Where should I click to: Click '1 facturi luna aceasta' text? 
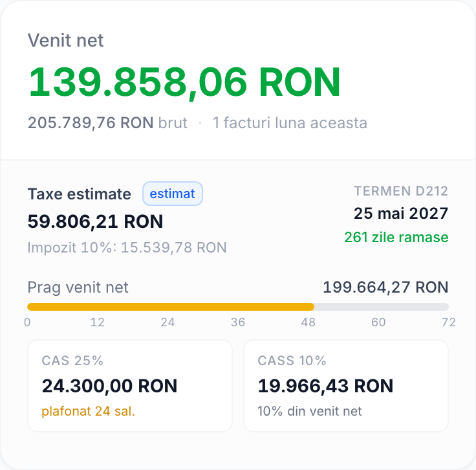pyautogui.click(x=290, y=123)
